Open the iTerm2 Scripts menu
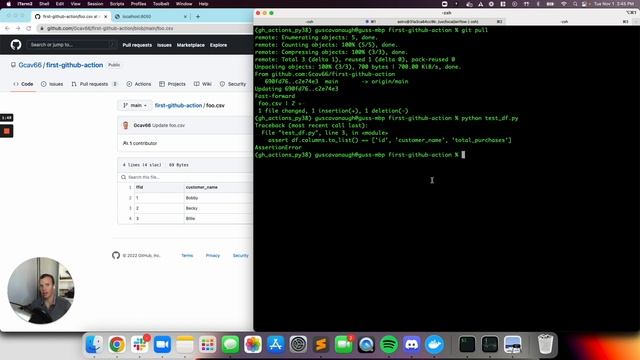Viewport: 640px width, 360px height. click(117, 4)
